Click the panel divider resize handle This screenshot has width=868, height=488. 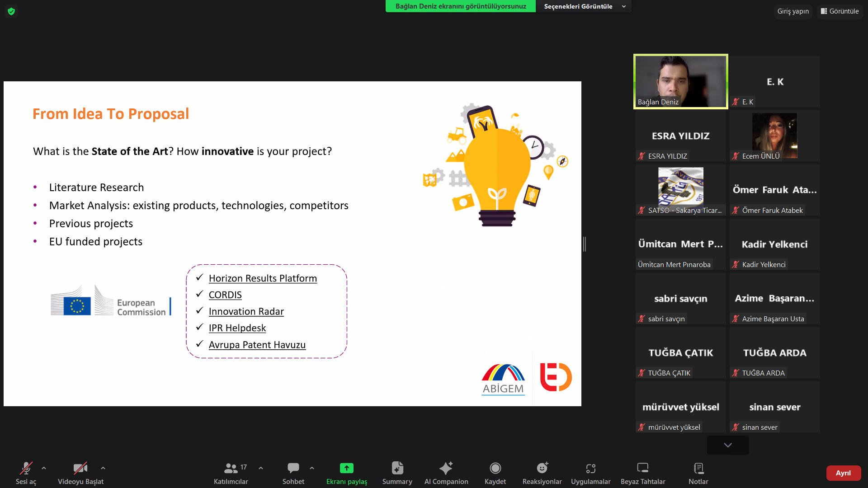coord(585,244)
